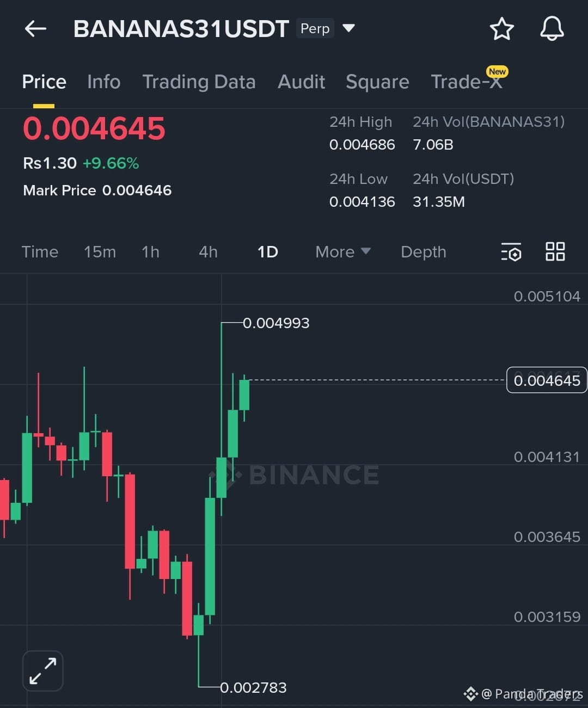Screen dimensions: 588x708
Task: Open price alerts via the bell icon
Action: [x=552, y=29]
